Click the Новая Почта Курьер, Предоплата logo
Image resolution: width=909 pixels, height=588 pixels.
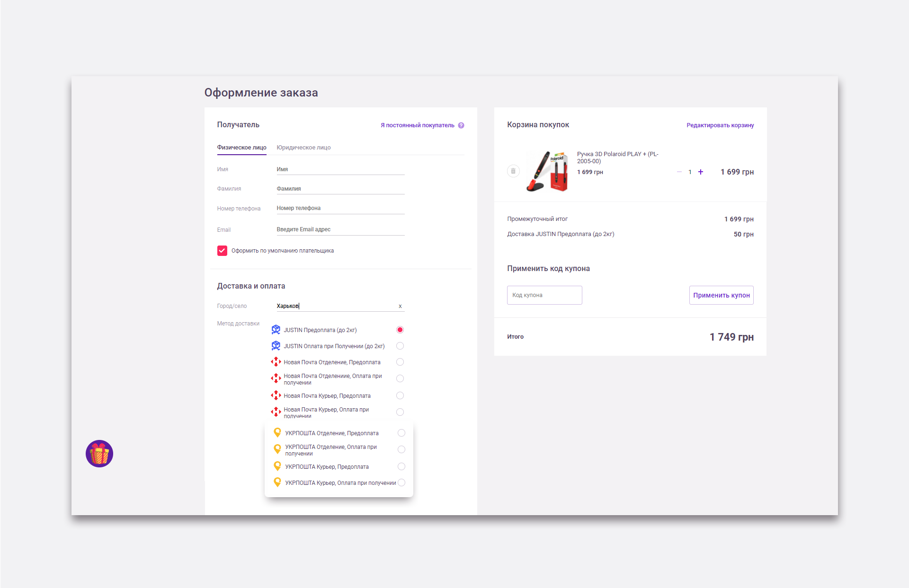click(276, 395)
